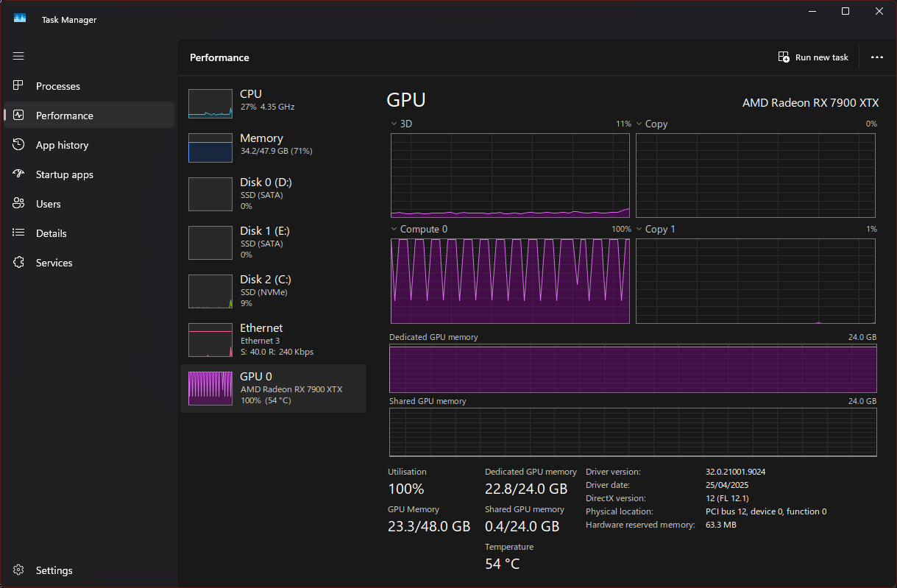Click the CPU 27% 4.35 GHz text
The height and width of the screenshot is (588, 897).
coord(267,107)
